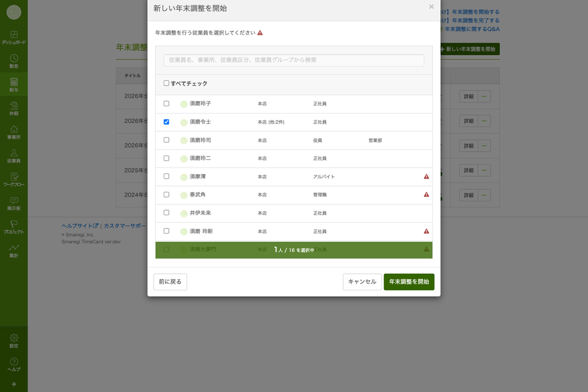This screenshot has height=392, width=588.
Task: Cancel the dialog with キャンセル
Action: coord(362,282)
